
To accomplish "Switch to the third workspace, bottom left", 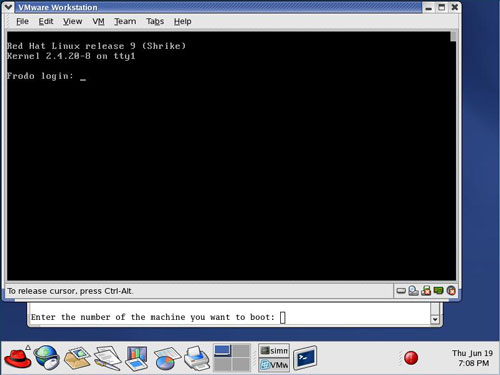I will pos(223,365).
